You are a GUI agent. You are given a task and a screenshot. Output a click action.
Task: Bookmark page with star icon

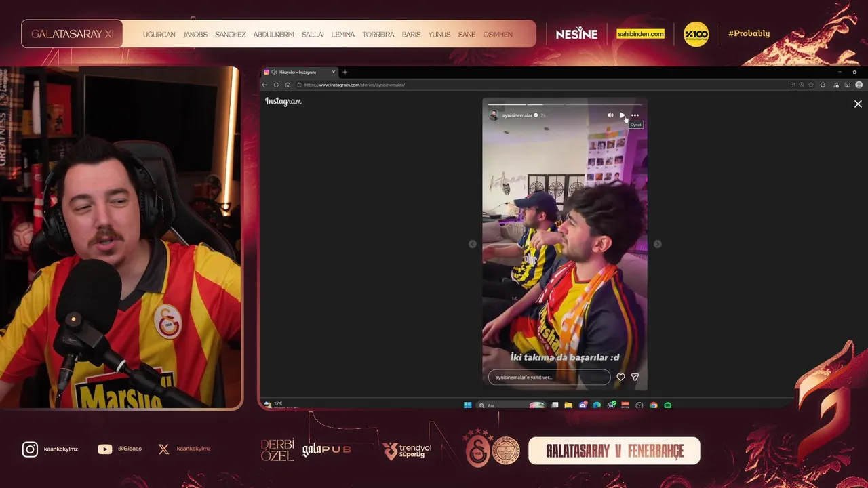811,85
